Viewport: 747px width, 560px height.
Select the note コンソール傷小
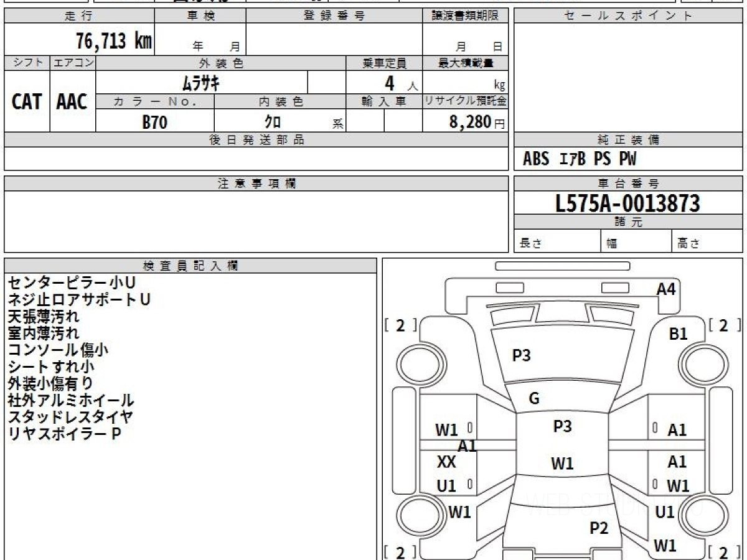pos(58,350)
